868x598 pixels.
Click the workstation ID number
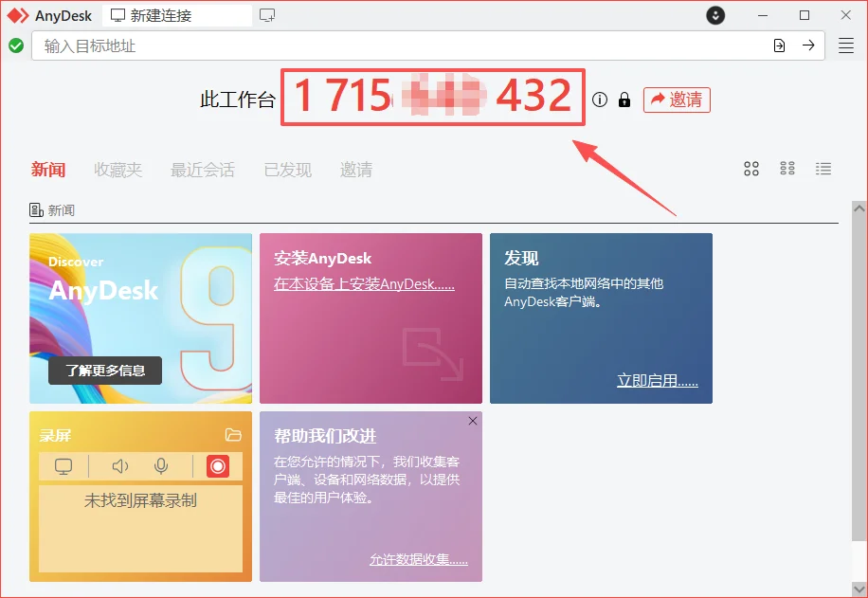(x=433, y=97)
